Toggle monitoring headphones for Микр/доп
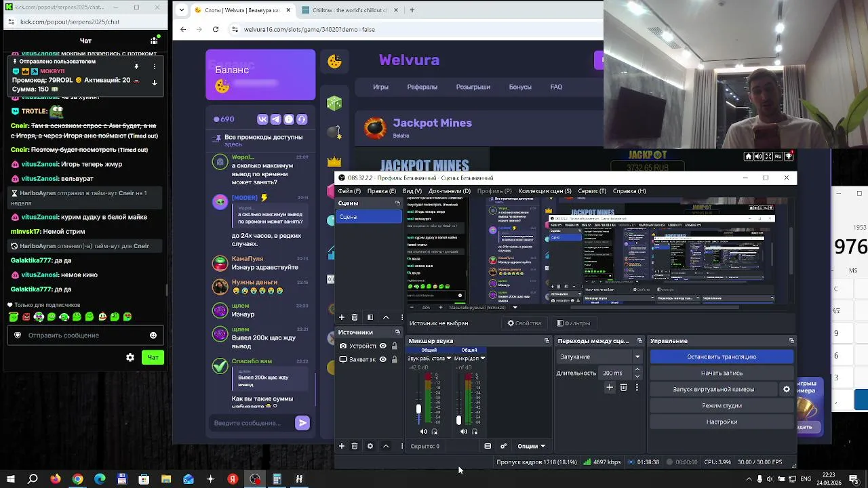Image resolution: width=868 pixels, height=488 pixels. pyautogui.click(x=475, y=432)
